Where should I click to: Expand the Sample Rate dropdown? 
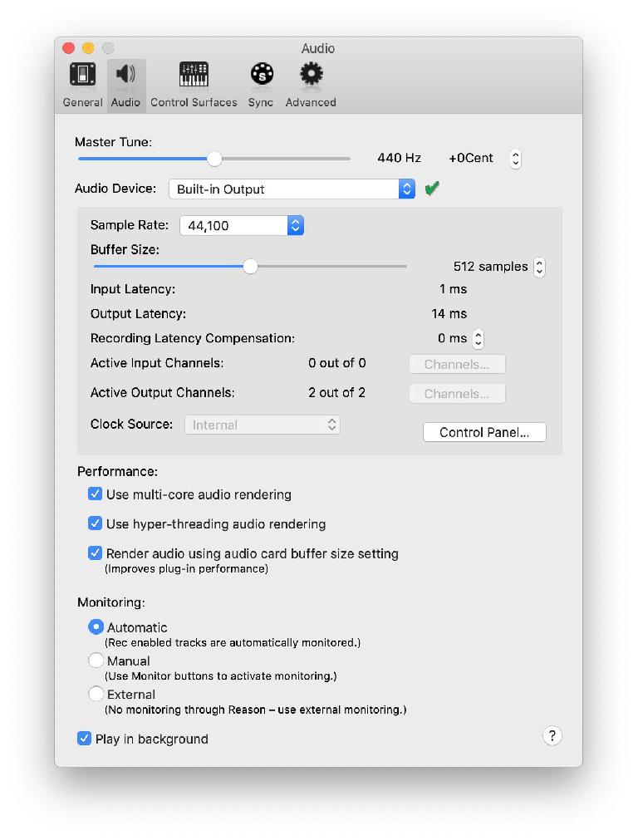[x=242, y=225]
